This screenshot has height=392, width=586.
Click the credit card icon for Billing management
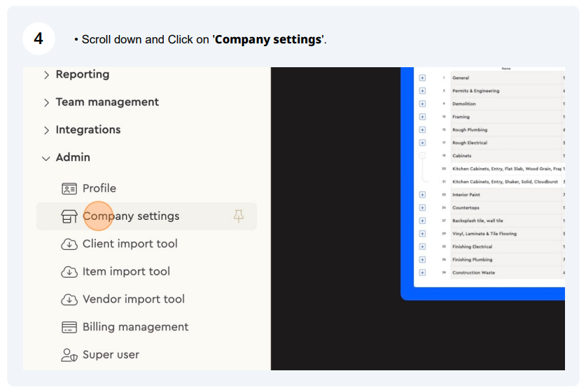69,328
